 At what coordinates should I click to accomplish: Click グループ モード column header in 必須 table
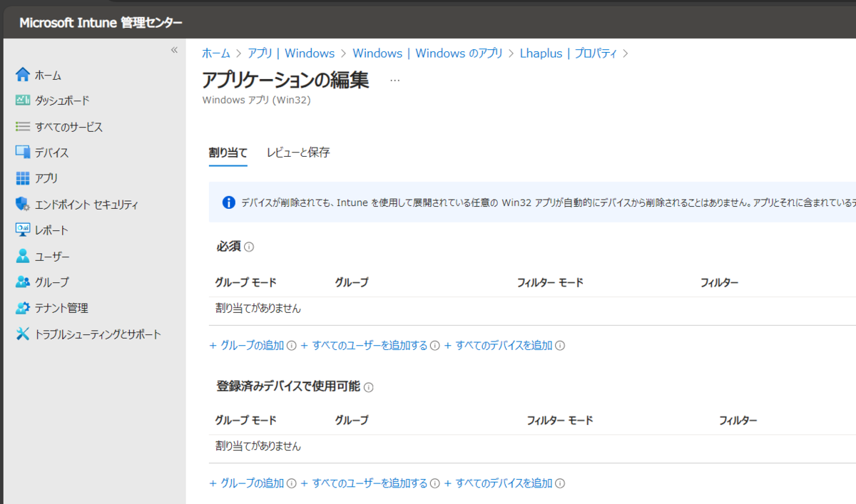[x=245, y=283]
